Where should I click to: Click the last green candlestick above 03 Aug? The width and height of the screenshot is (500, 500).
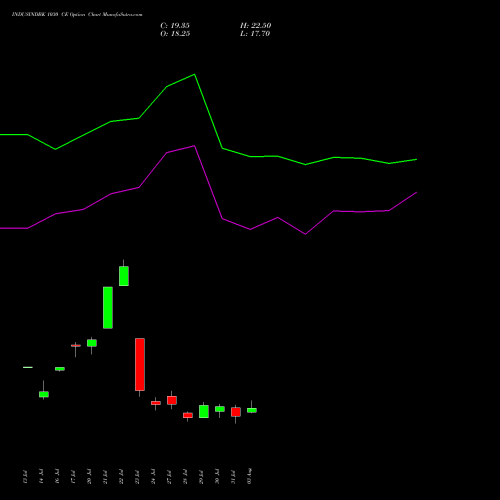[x=252, y=410]
